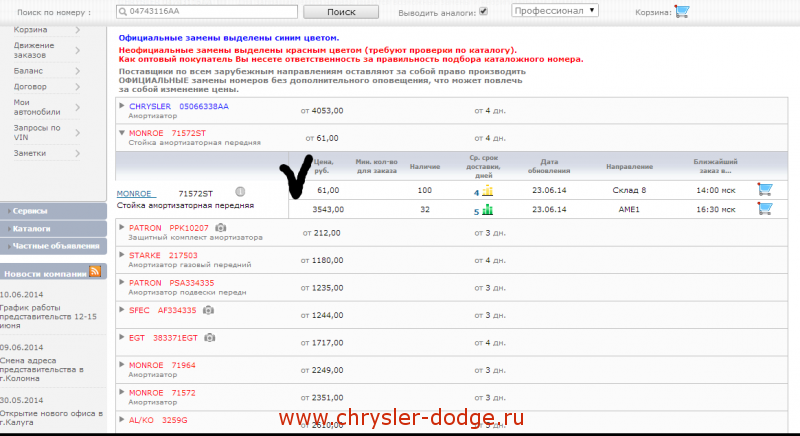Expand the MONROE 71964 row
Image resolution: width=800 pixels, height=436 pixels.
(x=121, y=365)
